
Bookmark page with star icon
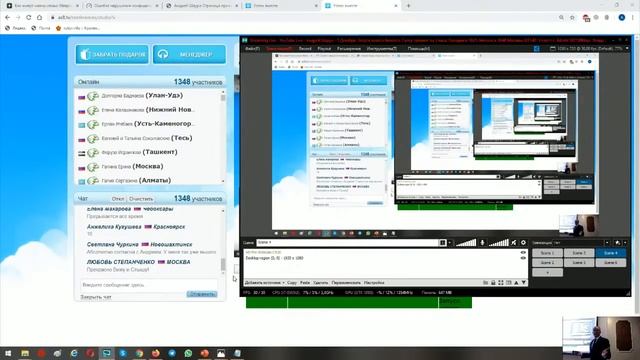(572, 18)
